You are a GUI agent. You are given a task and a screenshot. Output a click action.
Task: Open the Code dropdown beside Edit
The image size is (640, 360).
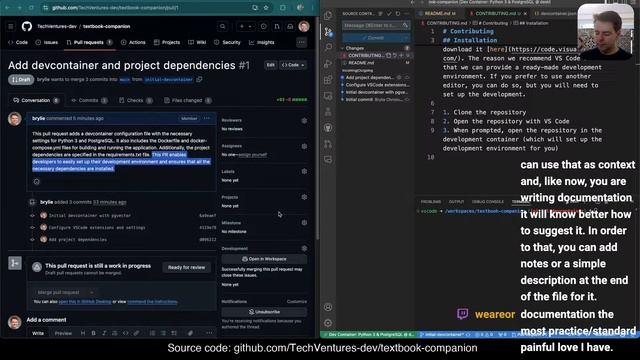pos(293,65)
